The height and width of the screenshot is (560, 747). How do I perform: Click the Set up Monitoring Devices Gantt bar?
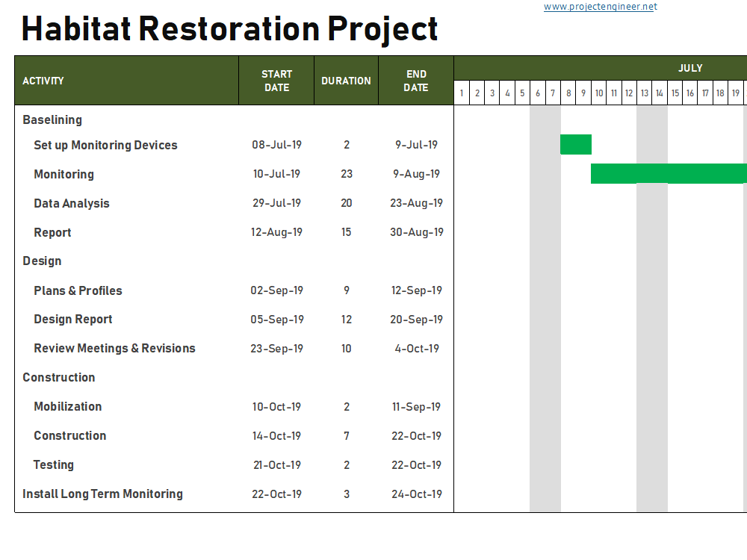[576, 144]
